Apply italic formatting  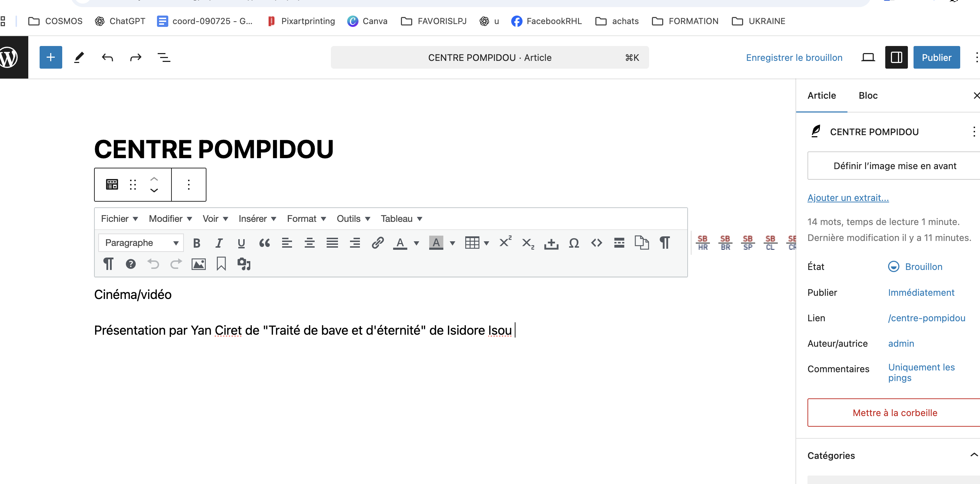click(219, 243)
